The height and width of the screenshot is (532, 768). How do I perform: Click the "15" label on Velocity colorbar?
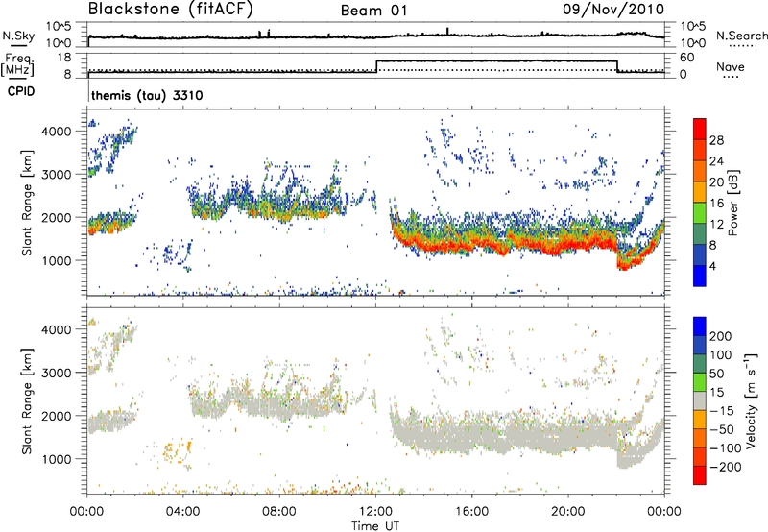point(716,393)
